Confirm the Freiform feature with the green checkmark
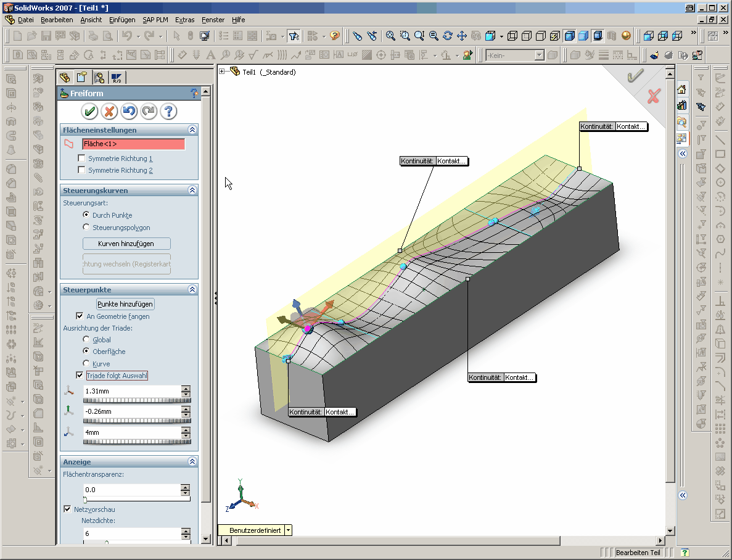This screenshot has width=732, height=560. pos(89,112)
